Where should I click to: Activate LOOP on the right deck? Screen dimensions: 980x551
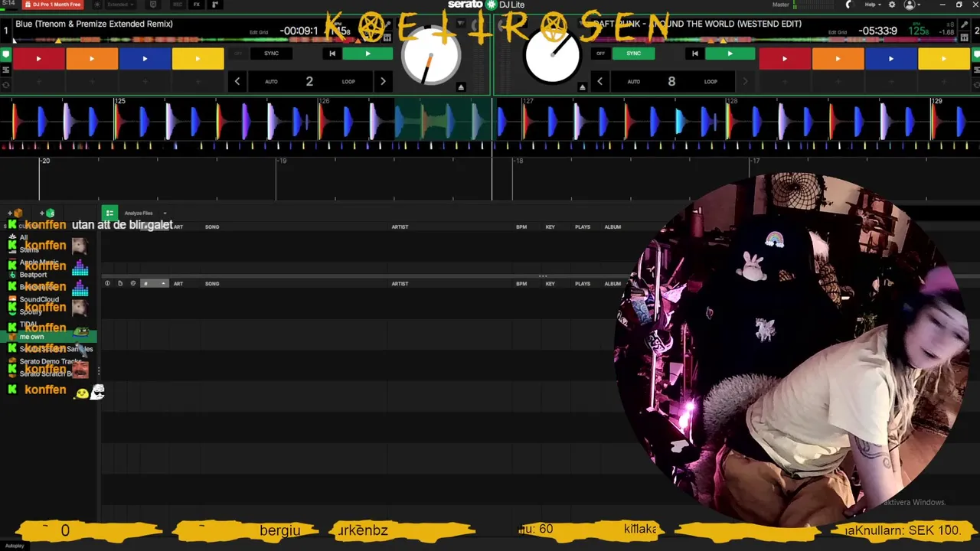pos(710,81)
